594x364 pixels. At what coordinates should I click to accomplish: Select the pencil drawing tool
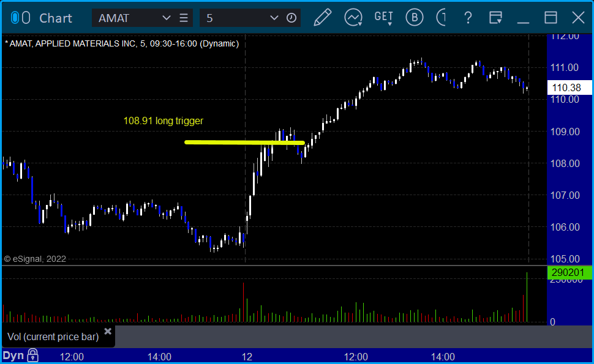[322, 17]
